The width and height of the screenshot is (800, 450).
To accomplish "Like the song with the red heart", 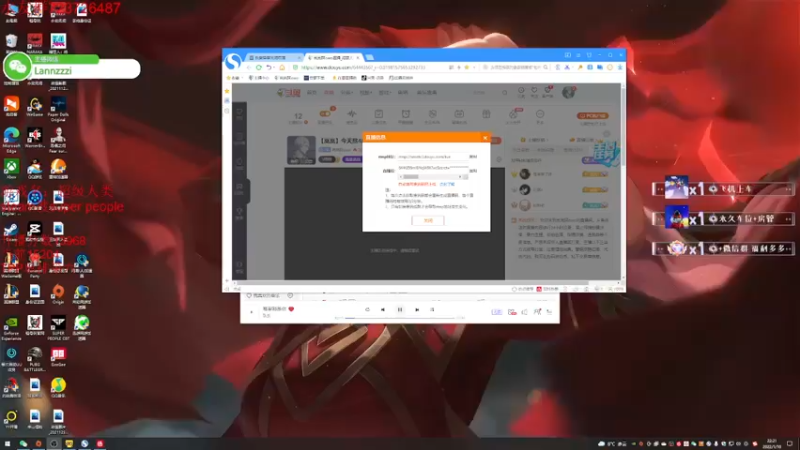I will click(291, 309).
